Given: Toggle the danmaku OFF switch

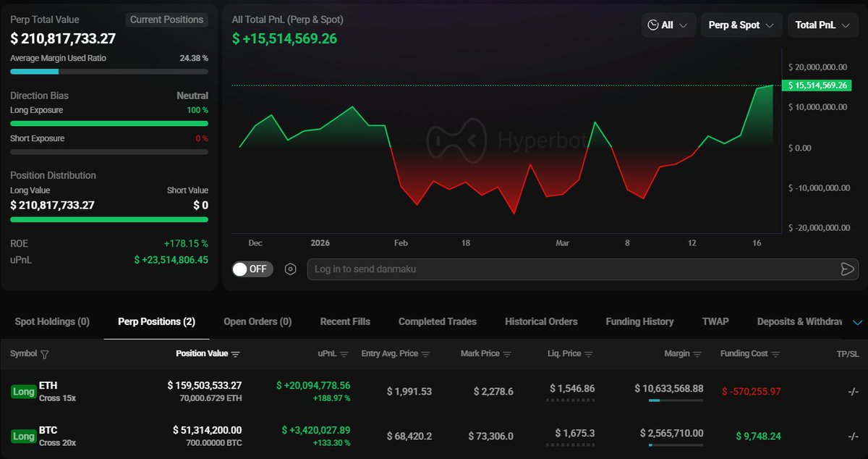Looking at the screenshot, I should click(252, 269).
